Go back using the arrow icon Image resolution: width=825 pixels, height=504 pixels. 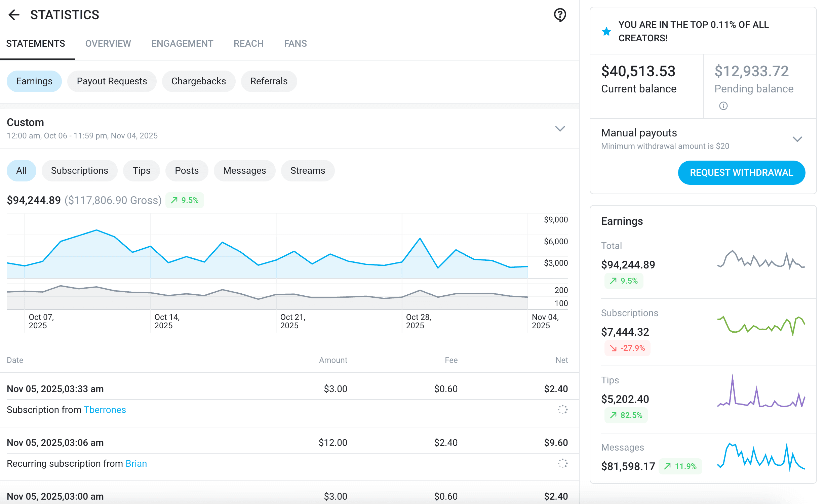tap(14, 15)
